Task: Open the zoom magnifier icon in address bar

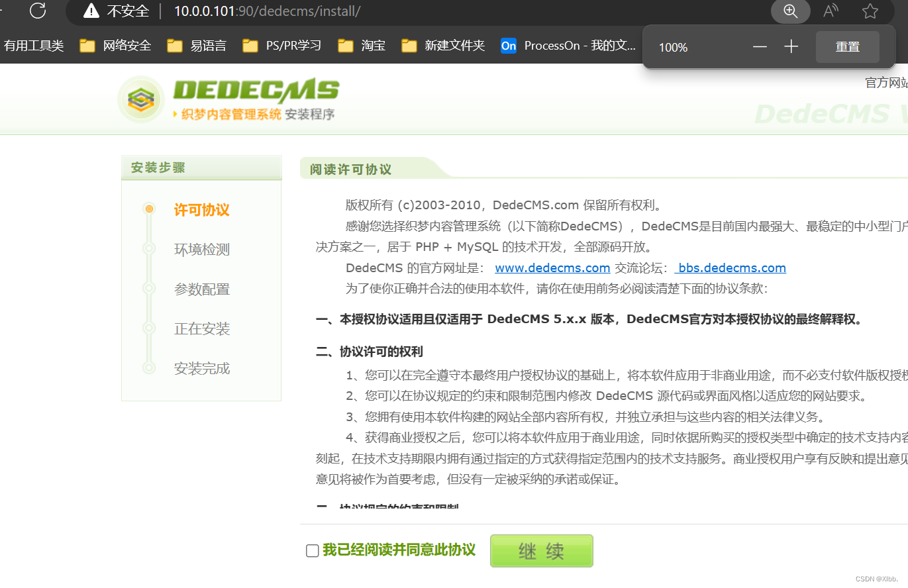Action: (x=790, y=11)
